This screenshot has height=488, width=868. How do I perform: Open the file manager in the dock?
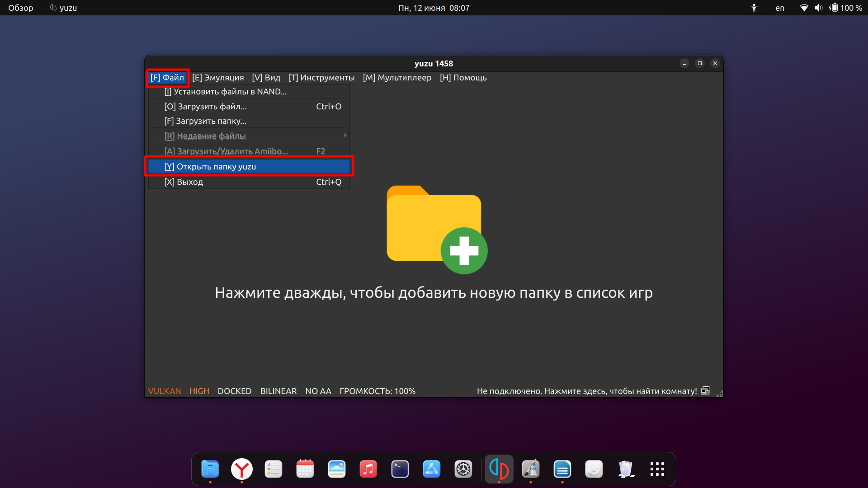pos(210,469)
